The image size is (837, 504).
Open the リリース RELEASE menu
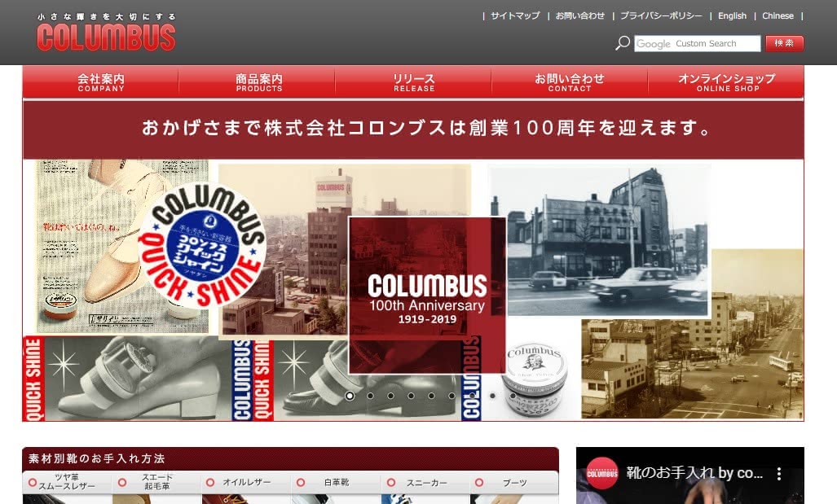(414, 82)
